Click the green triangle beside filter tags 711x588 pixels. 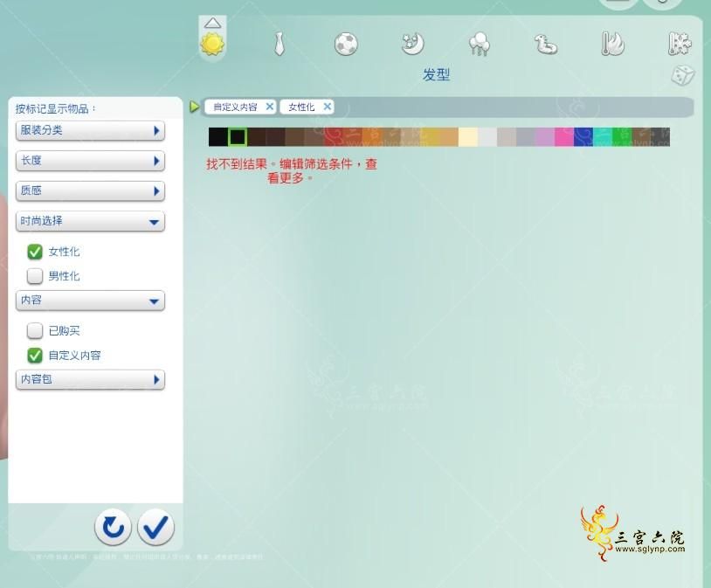[x=194, y=107]
